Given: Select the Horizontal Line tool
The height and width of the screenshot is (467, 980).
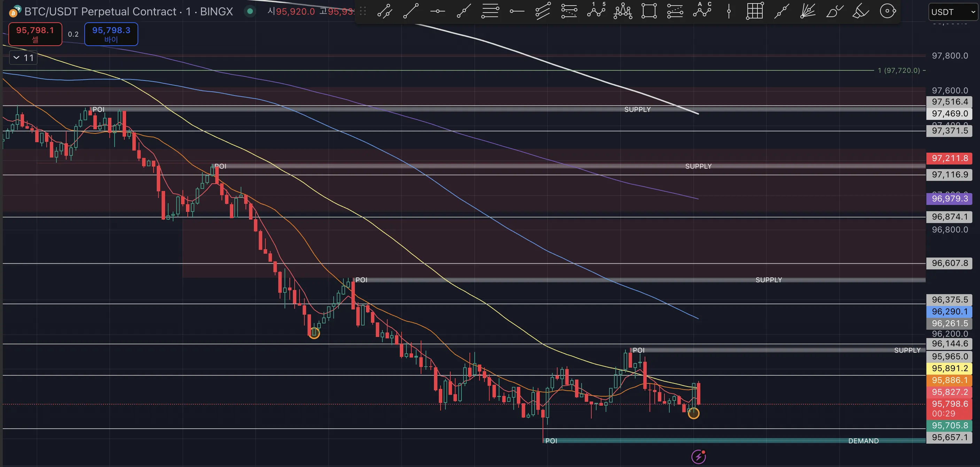Looking at the screenshot, I should (x=437, y=12).
